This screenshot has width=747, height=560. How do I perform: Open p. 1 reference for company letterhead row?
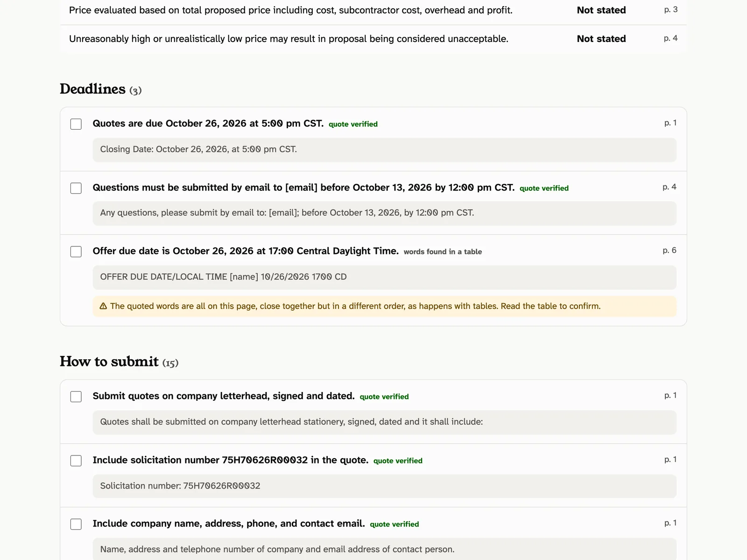tap(670, 395)
